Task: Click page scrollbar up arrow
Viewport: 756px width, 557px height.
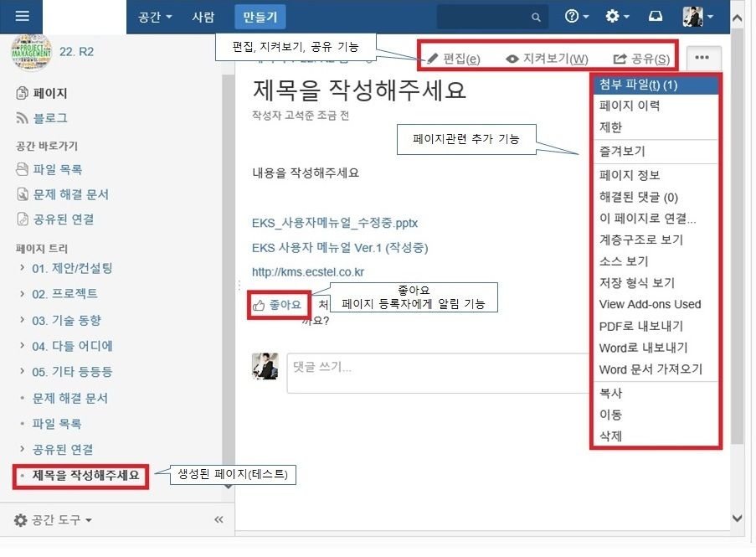Action: click(738, 18)
